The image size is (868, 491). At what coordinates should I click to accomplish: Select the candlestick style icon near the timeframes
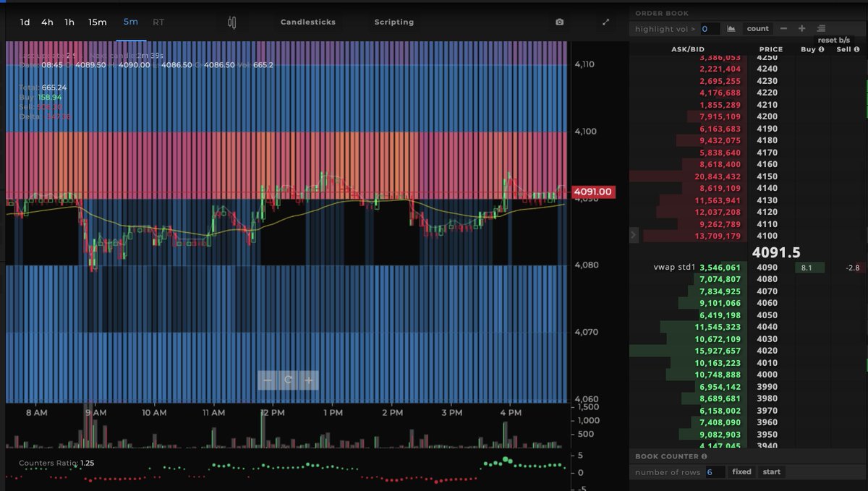click(233, 22)
